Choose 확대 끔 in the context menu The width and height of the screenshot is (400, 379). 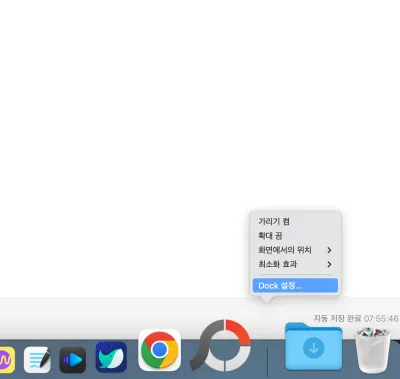pos(295,236)
